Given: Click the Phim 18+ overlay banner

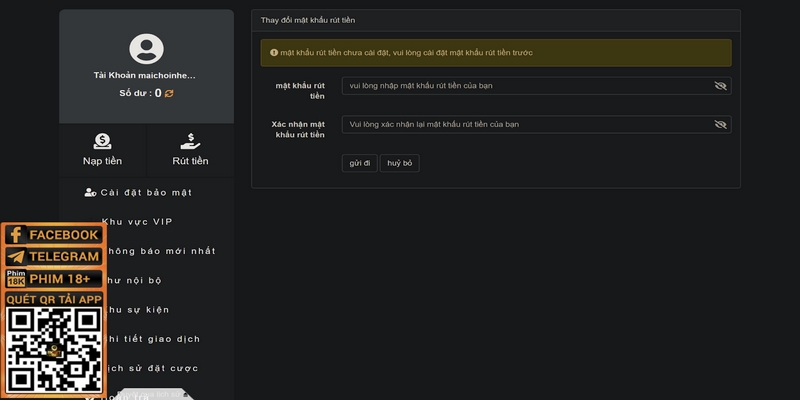Looking at the screenshot, I should click(53, 279).
